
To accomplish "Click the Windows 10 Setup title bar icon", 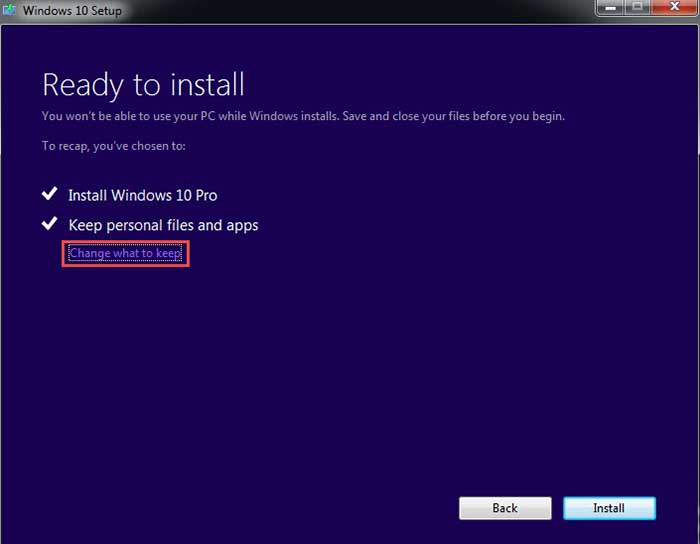I will [9, 9].
